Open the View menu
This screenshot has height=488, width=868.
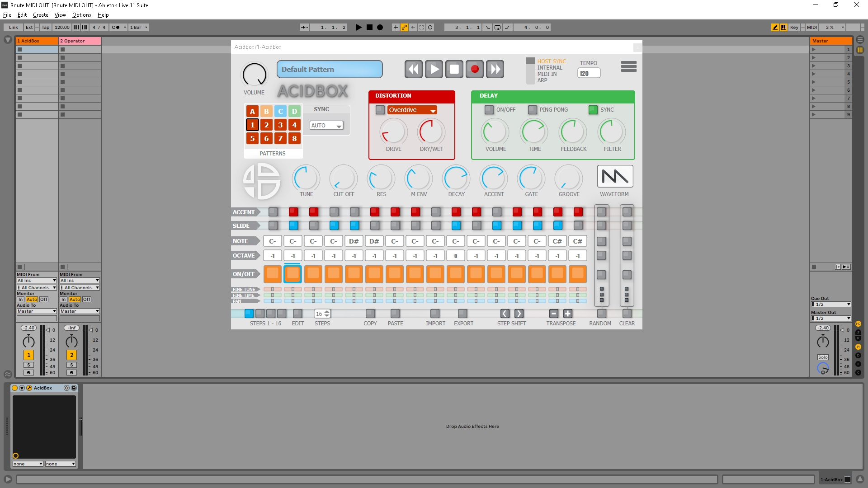coord(60,15)
